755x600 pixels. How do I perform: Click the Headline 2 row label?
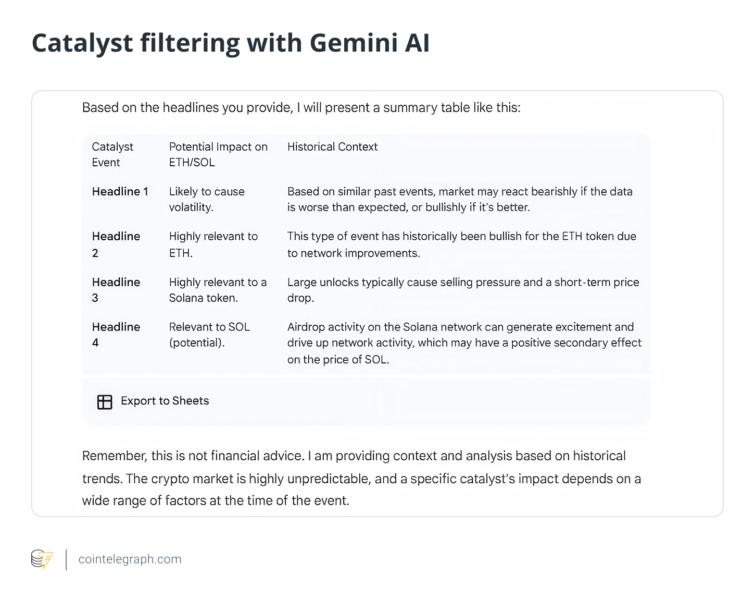[x=116, y=245]
